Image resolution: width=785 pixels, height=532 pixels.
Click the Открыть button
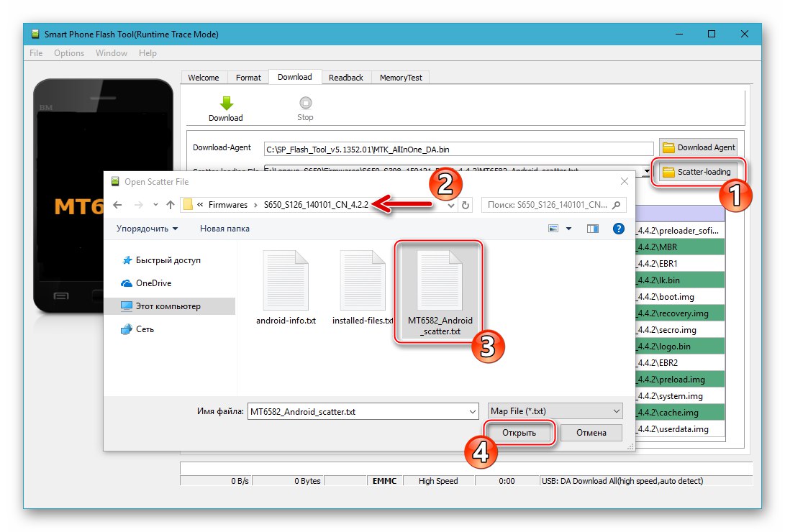[x=519, y=433]
